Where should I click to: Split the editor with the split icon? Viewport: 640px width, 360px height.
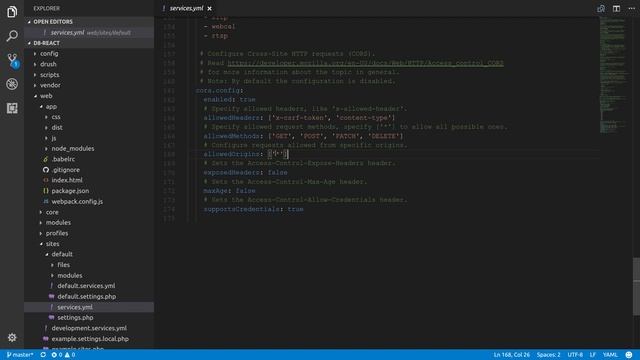616,8
